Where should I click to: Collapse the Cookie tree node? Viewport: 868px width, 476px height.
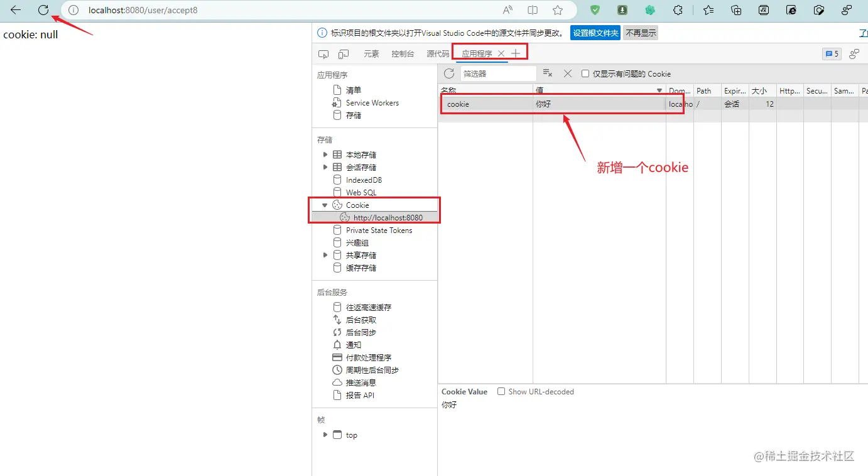[325, 205]
